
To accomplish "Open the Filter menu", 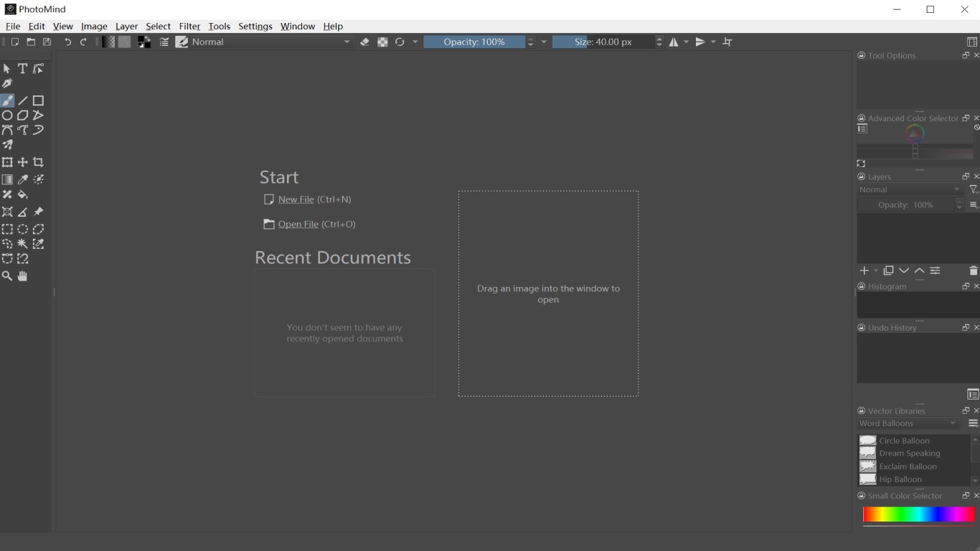I will point(189,26).
